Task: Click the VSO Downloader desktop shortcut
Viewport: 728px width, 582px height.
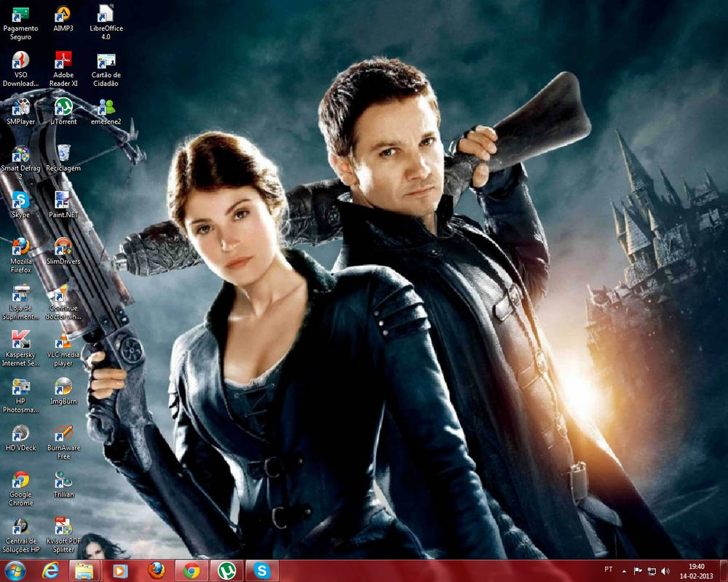Action: (20, 70)
